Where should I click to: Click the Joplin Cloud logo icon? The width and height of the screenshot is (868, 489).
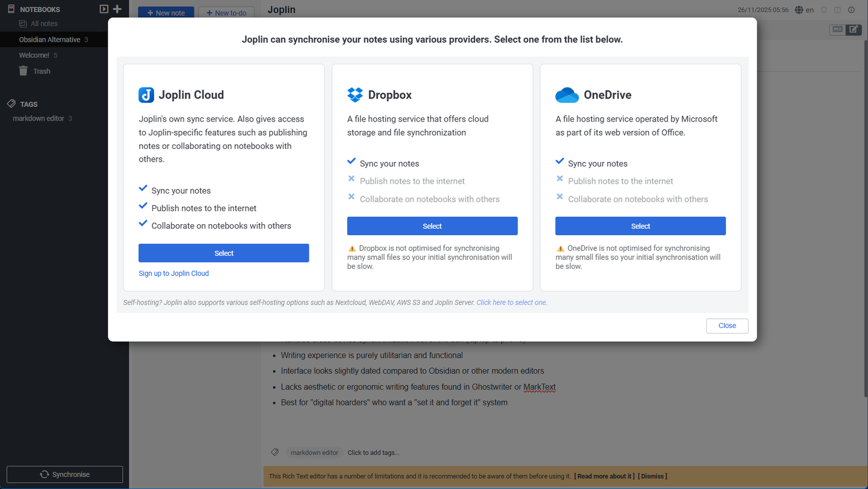[x=146, y=95]
